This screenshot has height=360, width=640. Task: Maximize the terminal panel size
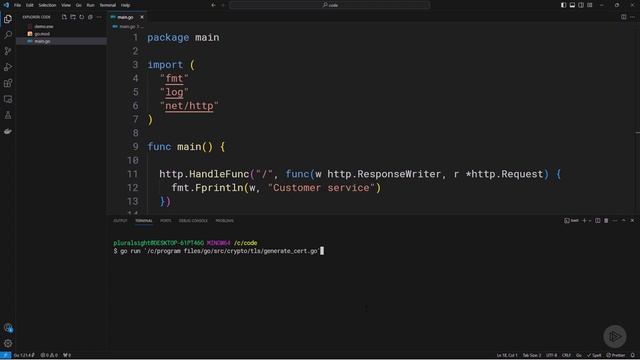624,220
